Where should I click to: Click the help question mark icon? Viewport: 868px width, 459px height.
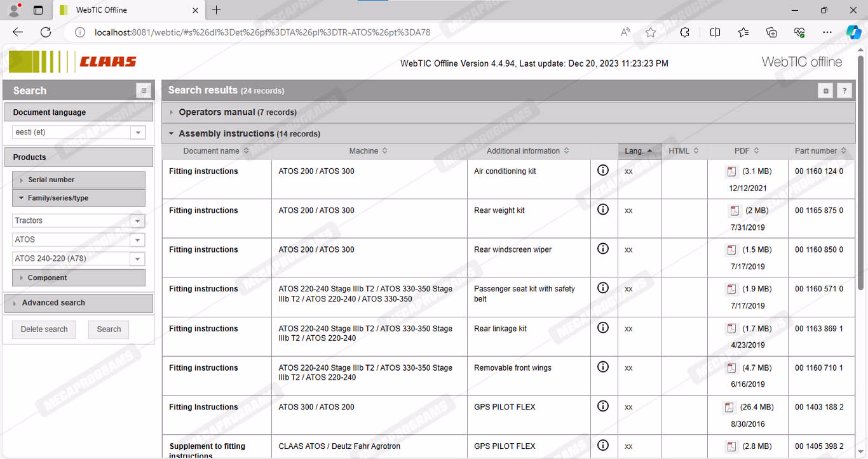844,91
